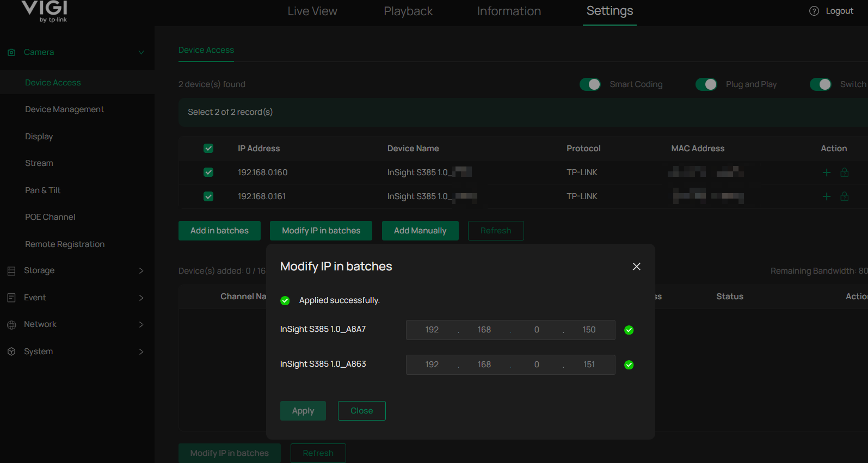Collapse the Camera section in the sidebar
This screenshot has width=868, height=463.
(x=141, y=52)
